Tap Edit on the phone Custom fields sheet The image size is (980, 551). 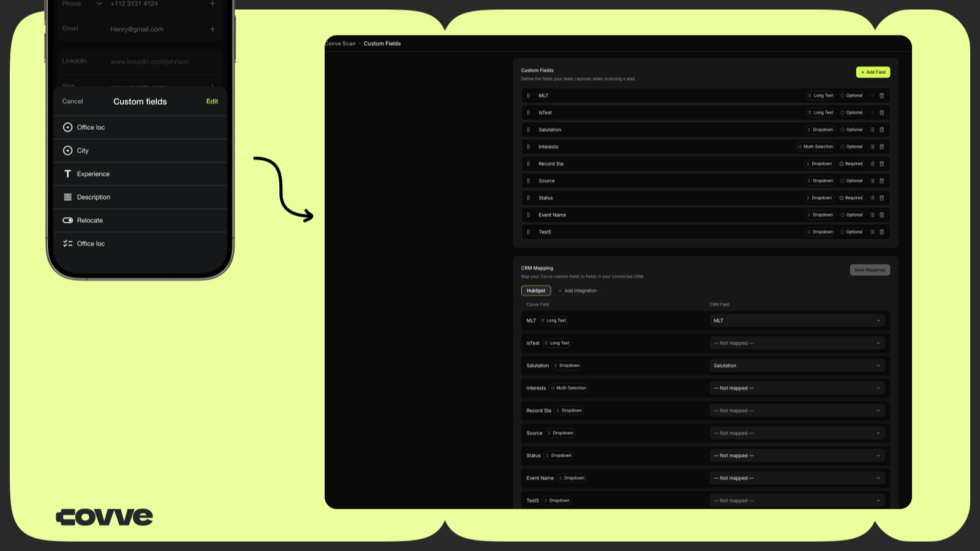point(212,102)
